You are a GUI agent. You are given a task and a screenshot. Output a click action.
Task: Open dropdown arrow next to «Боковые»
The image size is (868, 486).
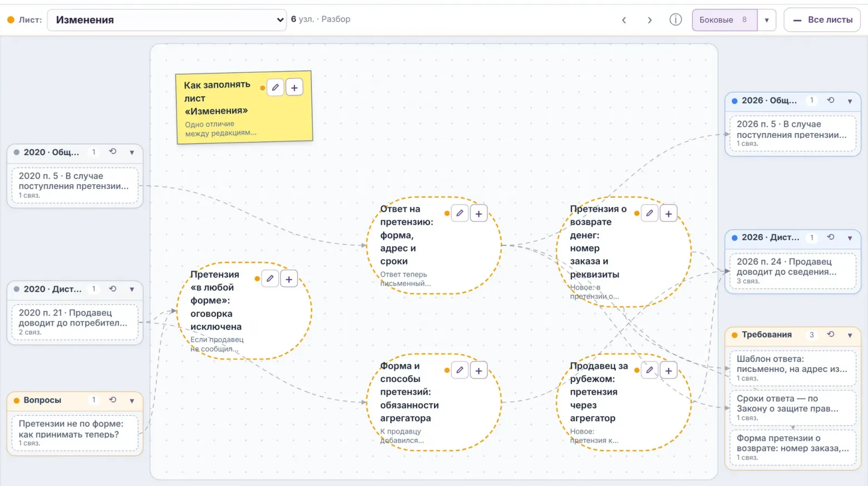[767, 20]
